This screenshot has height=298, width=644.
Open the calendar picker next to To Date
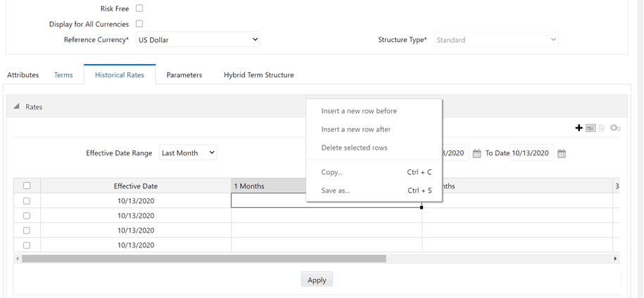coord(562,154)
